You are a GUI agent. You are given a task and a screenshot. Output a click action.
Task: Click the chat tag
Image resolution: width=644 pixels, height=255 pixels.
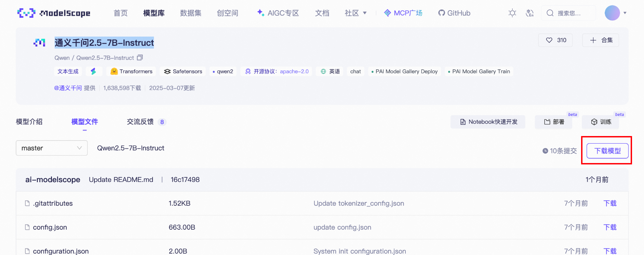pyautogui.click(x=355, y=71)
